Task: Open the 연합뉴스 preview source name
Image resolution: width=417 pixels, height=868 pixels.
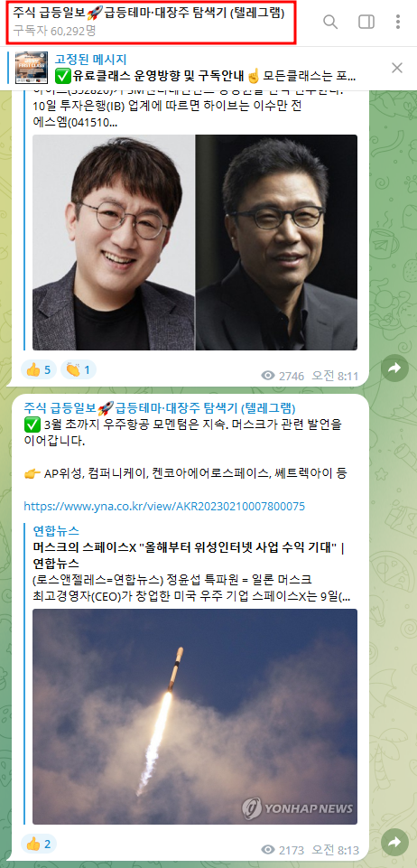Action: point(56,530)
